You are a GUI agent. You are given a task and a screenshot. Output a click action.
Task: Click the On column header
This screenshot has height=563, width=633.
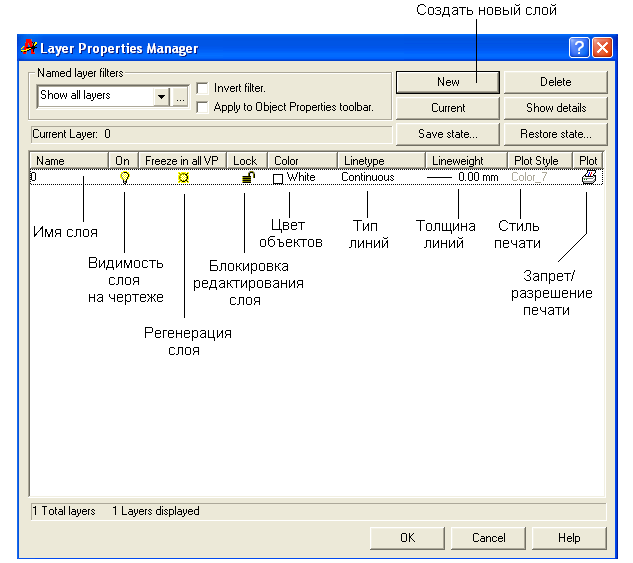pyautogui.click(x=123, y=161)
